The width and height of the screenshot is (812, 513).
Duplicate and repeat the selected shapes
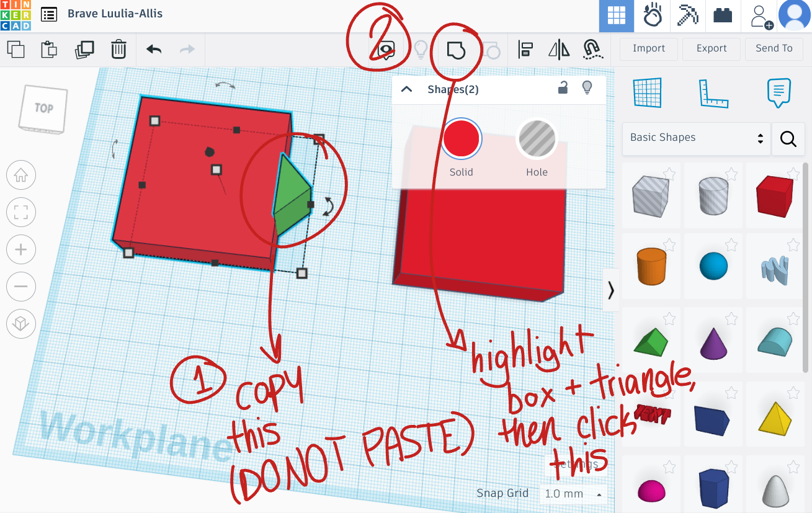tap(84, 49)
